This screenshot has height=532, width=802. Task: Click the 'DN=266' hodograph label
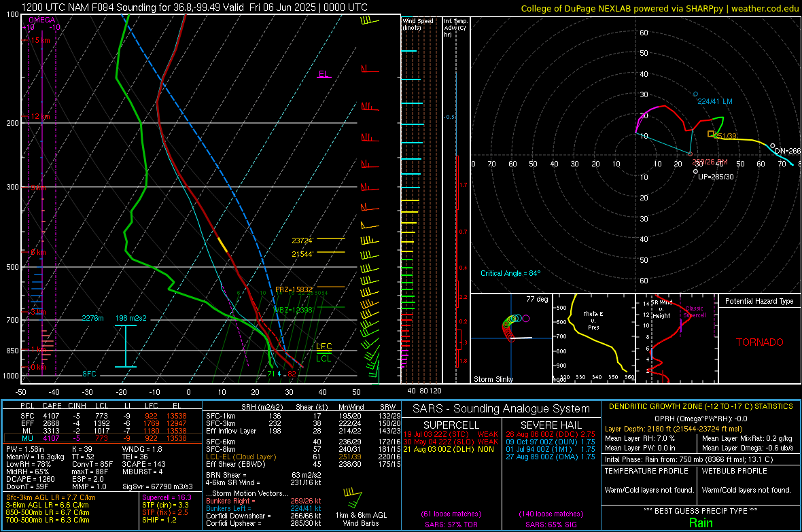tap(788, 151)
